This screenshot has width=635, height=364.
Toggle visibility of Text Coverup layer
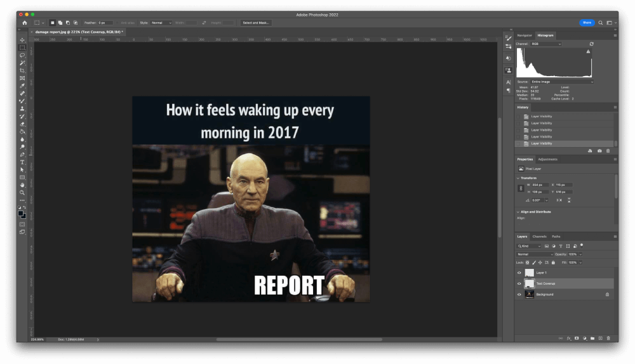[519, 283]
